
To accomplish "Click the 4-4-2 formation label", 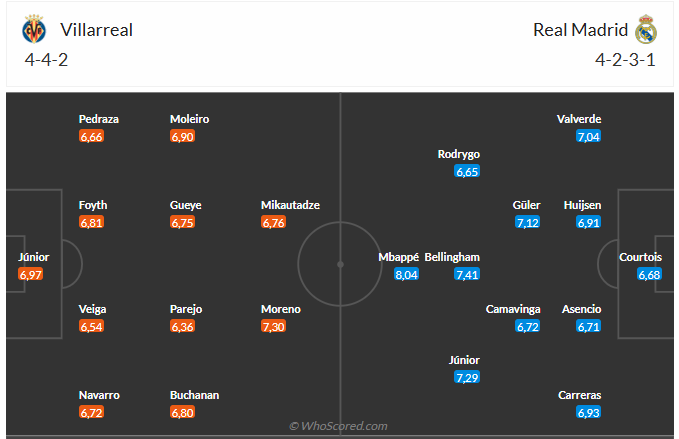I will (46, 59).
